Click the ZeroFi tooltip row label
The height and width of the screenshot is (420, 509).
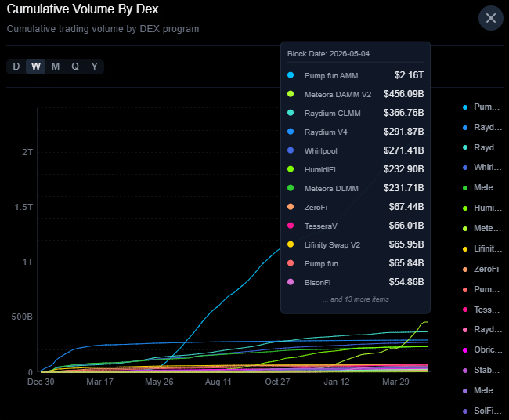coord(316,208)
